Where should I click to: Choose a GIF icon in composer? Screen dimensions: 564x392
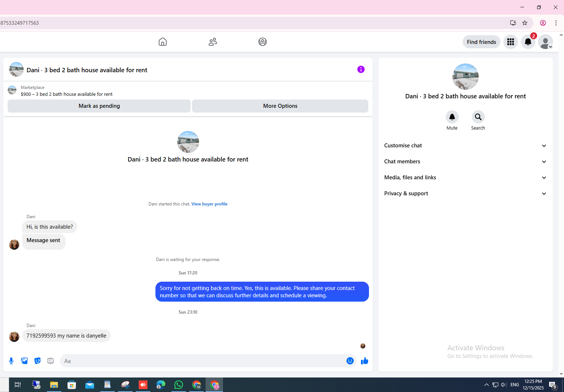pos(50,361)
